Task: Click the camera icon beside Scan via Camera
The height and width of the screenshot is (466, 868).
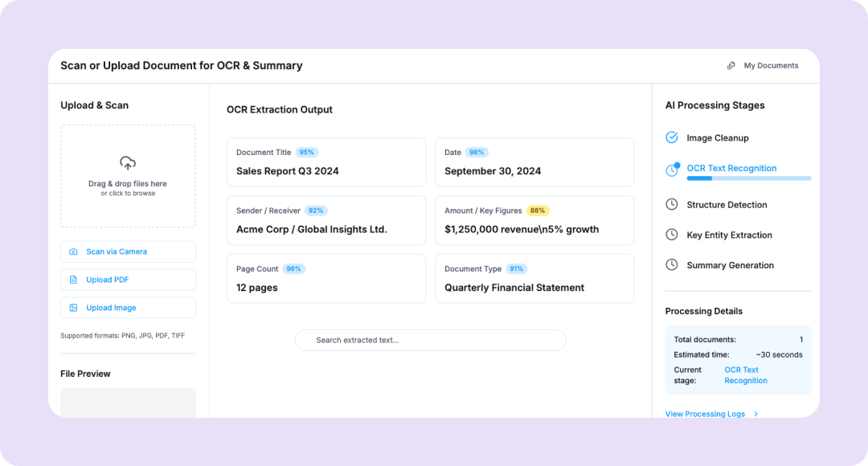Action: coord(73,251)
